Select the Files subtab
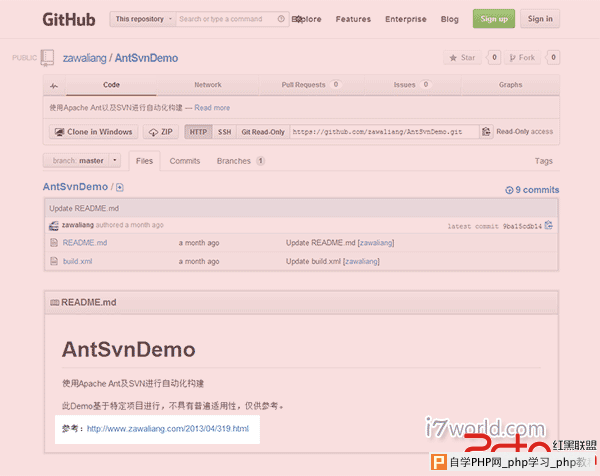The image size is (600, 476). coord(144,161)
